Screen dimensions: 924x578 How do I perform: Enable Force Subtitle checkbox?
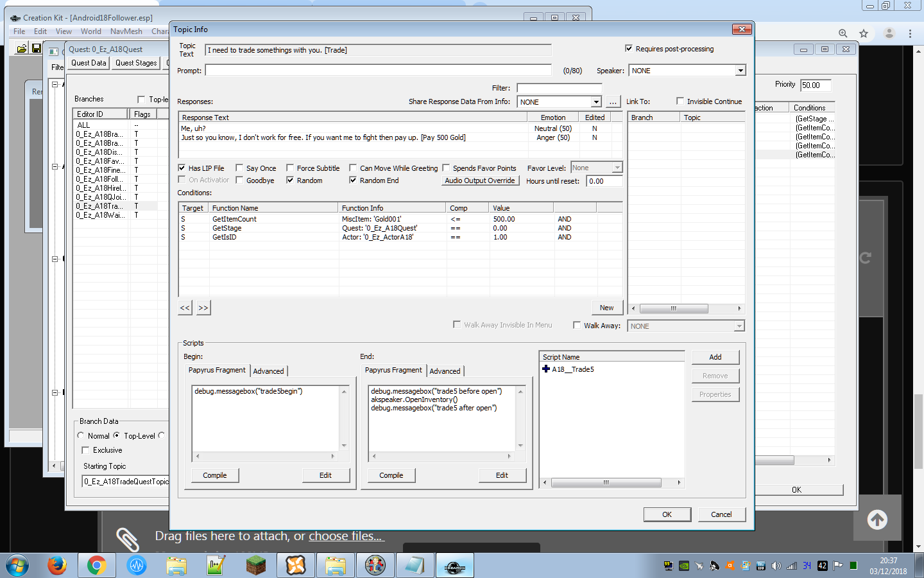point(290,168)
